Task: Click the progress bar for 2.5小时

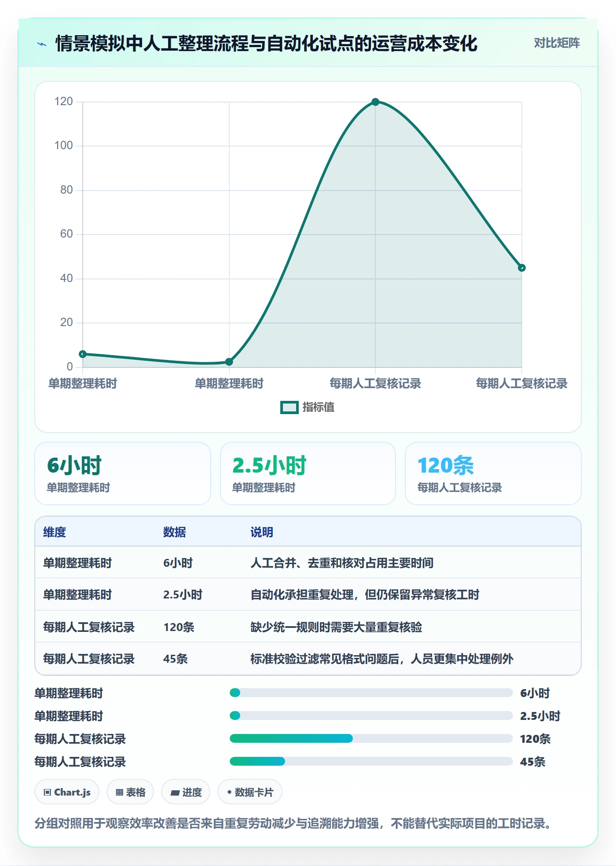Action: coord(371,716)
